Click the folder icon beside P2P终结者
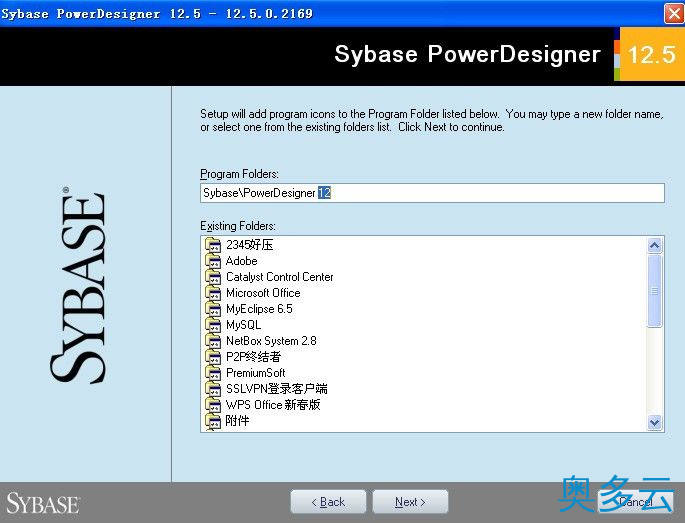The image size is (685, 523). coord(213,357)
